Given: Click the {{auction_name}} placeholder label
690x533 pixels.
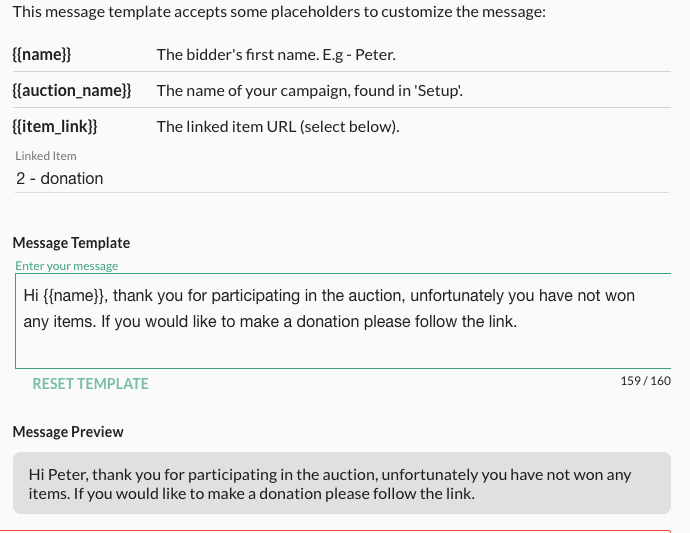Looking at the screenshot, I should (x=72, y=91).
